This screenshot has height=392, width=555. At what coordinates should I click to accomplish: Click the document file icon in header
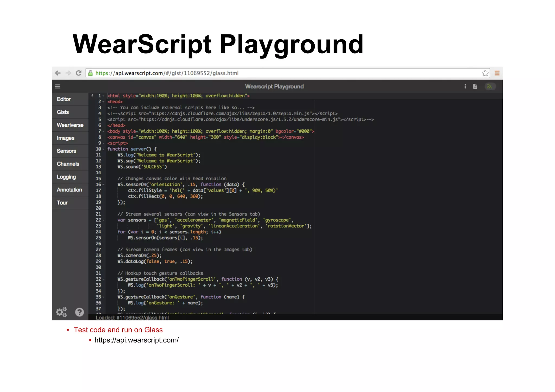pos(475,86)
